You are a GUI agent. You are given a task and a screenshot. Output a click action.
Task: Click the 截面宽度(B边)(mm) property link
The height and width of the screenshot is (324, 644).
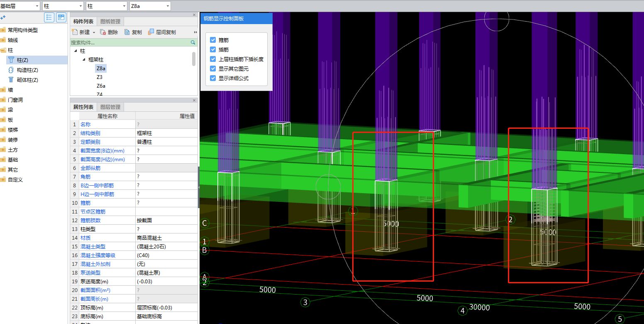coord(102,151)
